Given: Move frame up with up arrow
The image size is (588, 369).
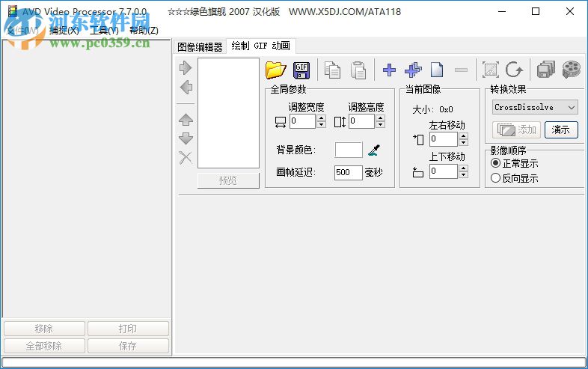Looking at the screenshot, I should pos(186,120).
